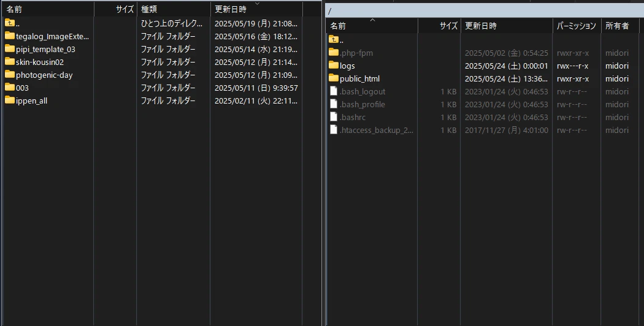Click the parent directory icon in remote pane
Viewport: 644px width, 326px height.
click(334, 39)
